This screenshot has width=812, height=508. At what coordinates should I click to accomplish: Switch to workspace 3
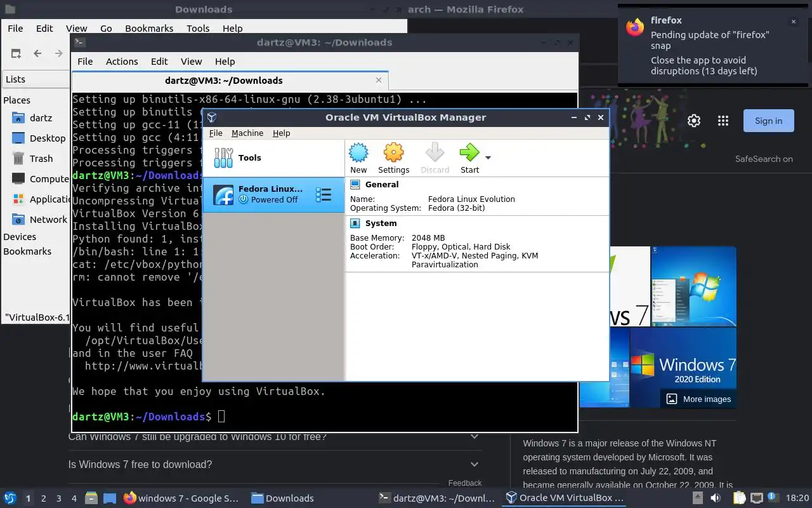[59, 498]
